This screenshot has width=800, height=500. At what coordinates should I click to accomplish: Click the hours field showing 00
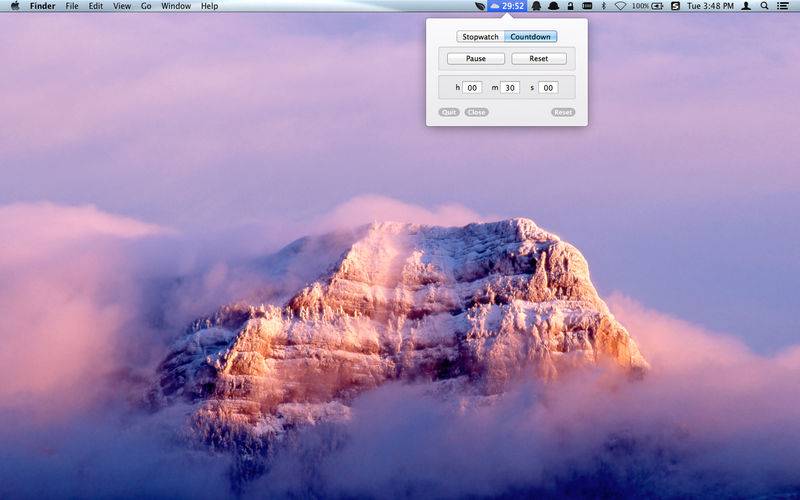pos(472,88)
